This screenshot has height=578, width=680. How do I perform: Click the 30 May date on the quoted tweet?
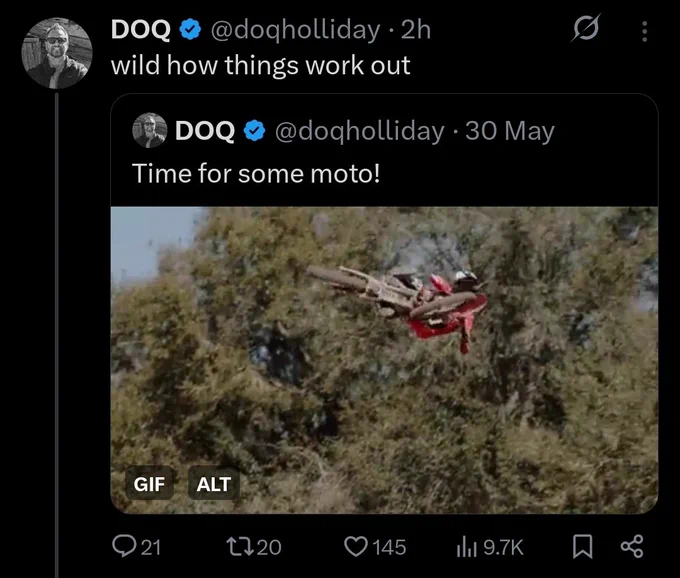coord(510,131)
